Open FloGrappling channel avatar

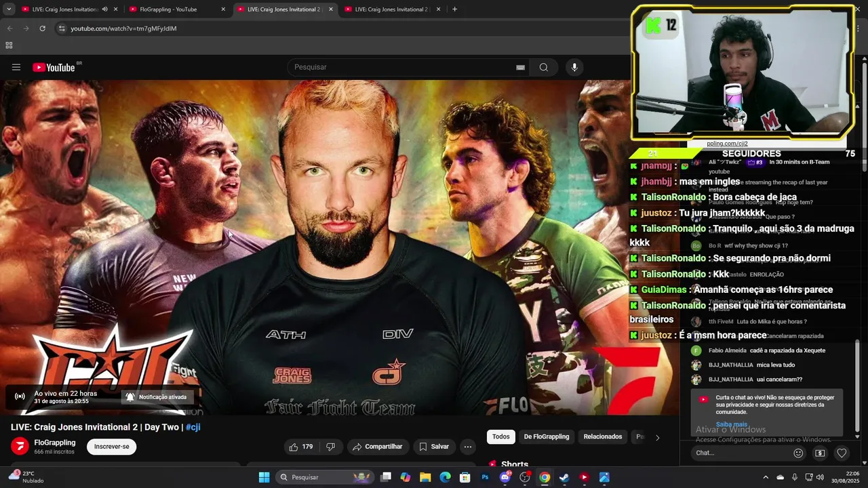coord(20,446)
